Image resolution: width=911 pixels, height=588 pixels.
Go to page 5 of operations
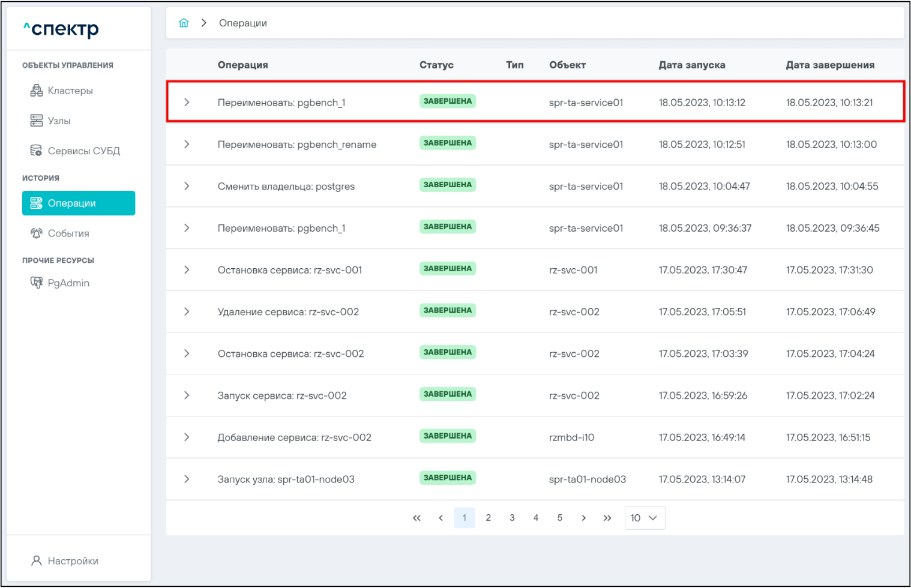coord(559,518)
